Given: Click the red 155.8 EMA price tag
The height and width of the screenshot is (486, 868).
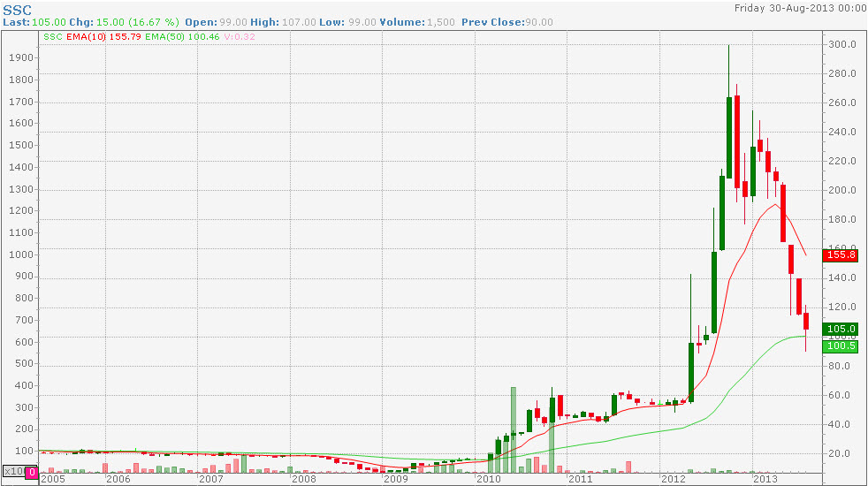Looking at the screenshot, I should tap(841, 254).
